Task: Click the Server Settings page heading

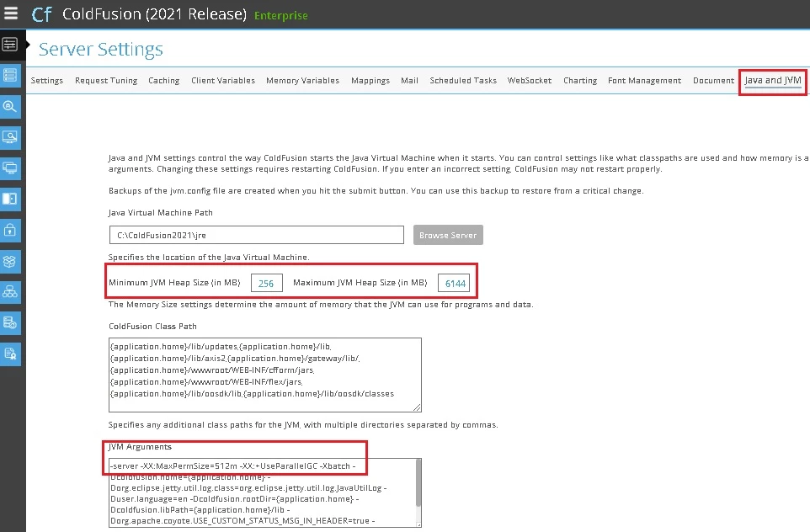Action: coord(101,49)
